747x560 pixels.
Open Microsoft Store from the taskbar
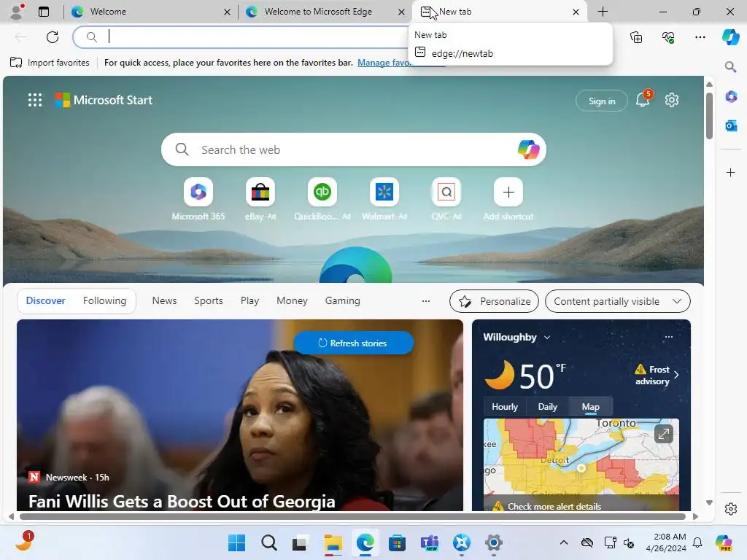coord(397,542)
